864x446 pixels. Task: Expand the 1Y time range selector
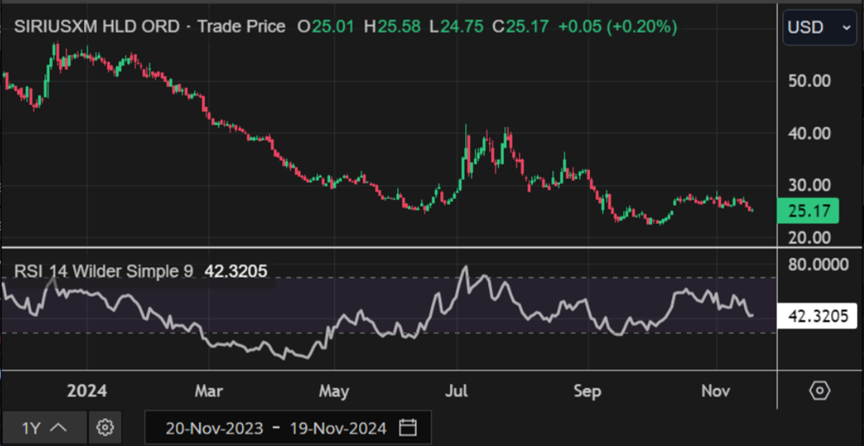[44, 428]
